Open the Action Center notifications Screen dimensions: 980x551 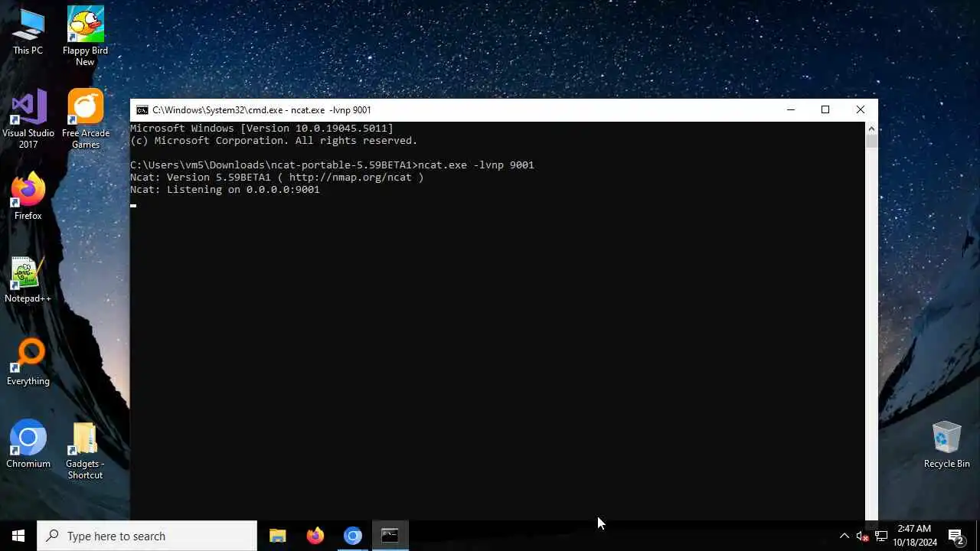(x=956, y=536)
